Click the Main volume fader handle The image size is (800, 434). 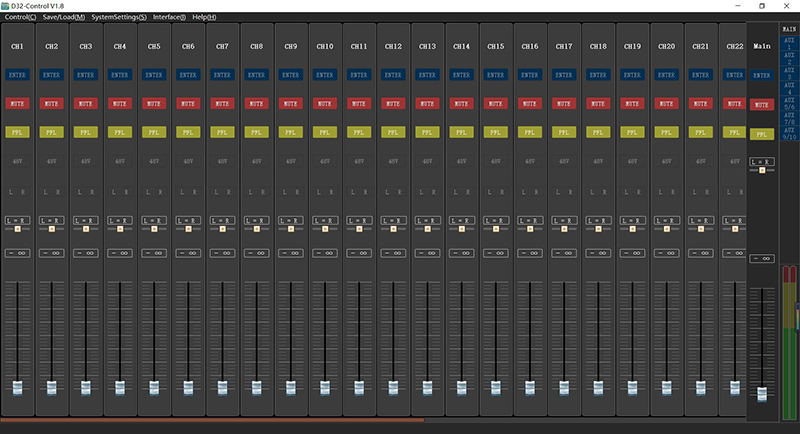(762, 393)
